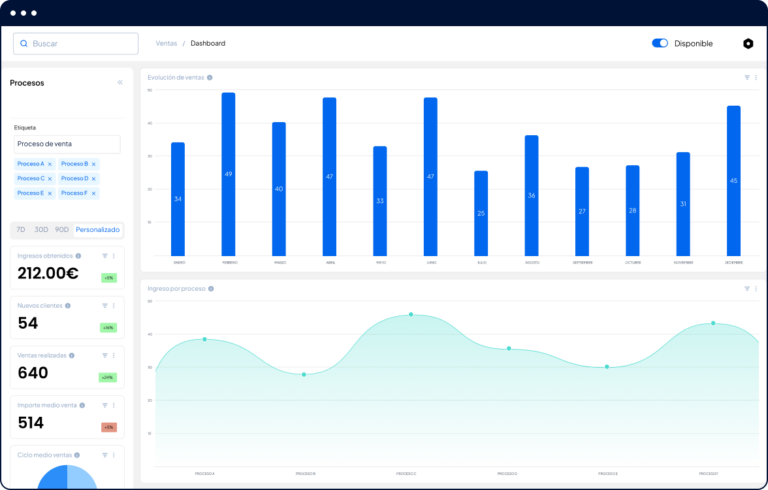This screenshot has width=768, height=490.
Task: Click the Proceso E line data point
Action: (x=607, y=367)
